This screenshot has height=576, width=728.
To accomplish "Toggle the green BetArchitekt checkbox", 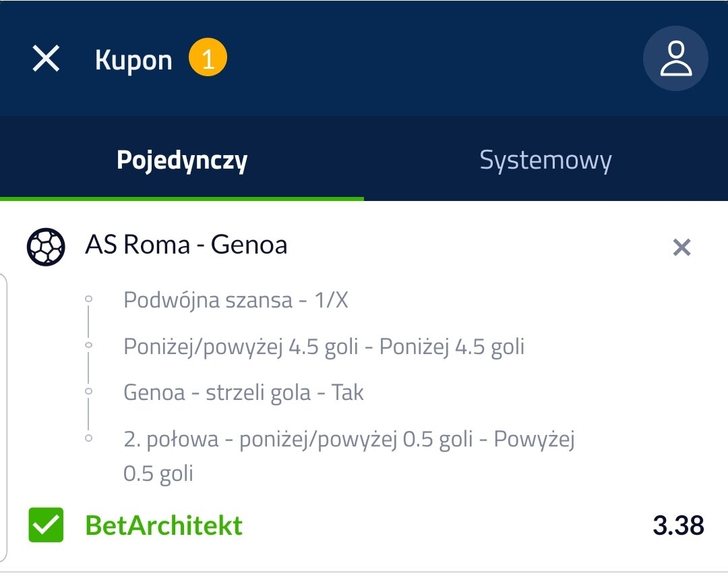I will coord(46,525).
